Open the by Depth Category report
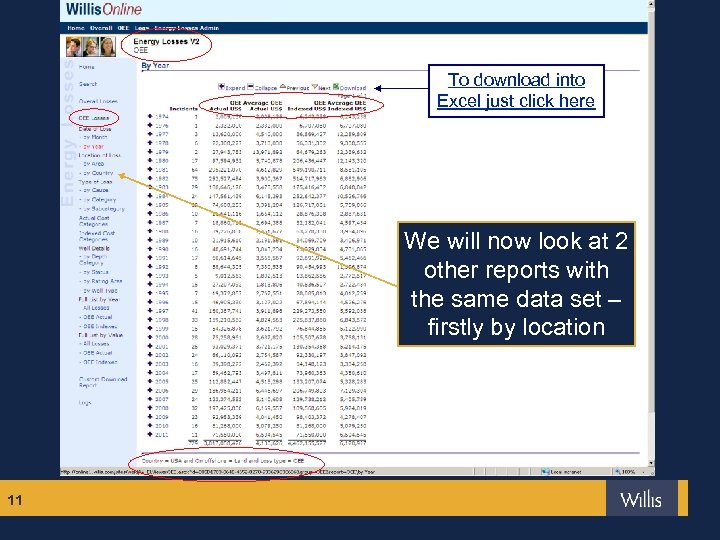Image resolution: width=720 pixels, height=540 pixels. coord(95,260)
